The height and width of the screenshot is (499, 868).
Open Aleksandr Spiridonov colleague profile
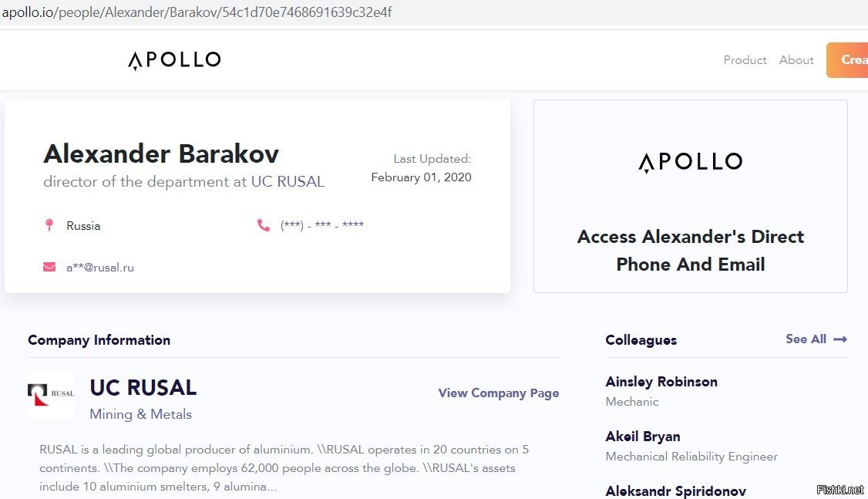coord(676,491)
